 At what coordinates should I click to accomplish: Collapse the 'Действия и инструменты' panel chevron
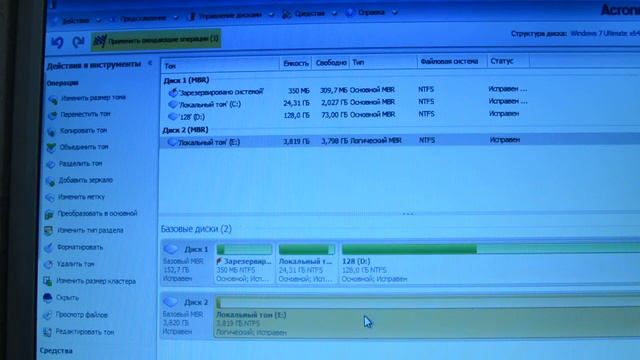point(150,63)
